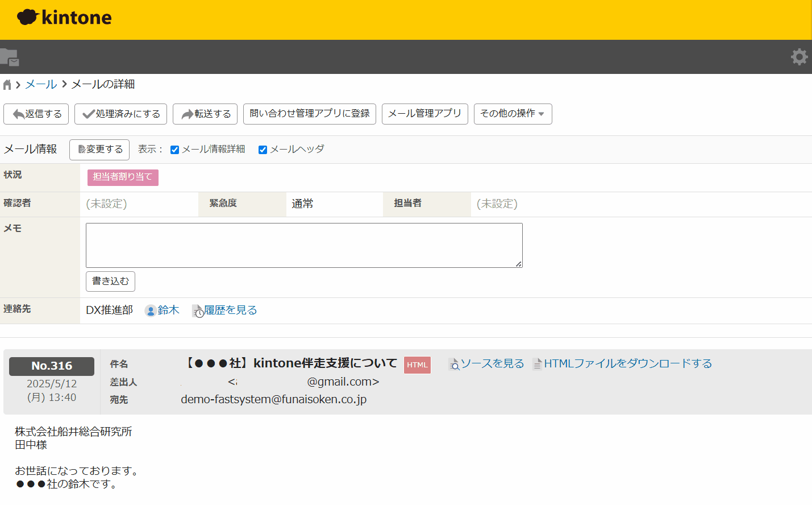This screenshot has height=505, width=812.
Task: Click メールの詳細 breadcrumb text
Action: coord(103,84)
